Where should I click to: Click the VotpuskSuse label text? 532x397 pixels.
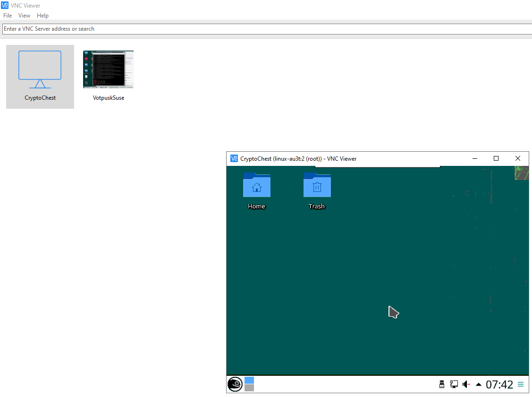pyautogui.click(x=109, y=98)
